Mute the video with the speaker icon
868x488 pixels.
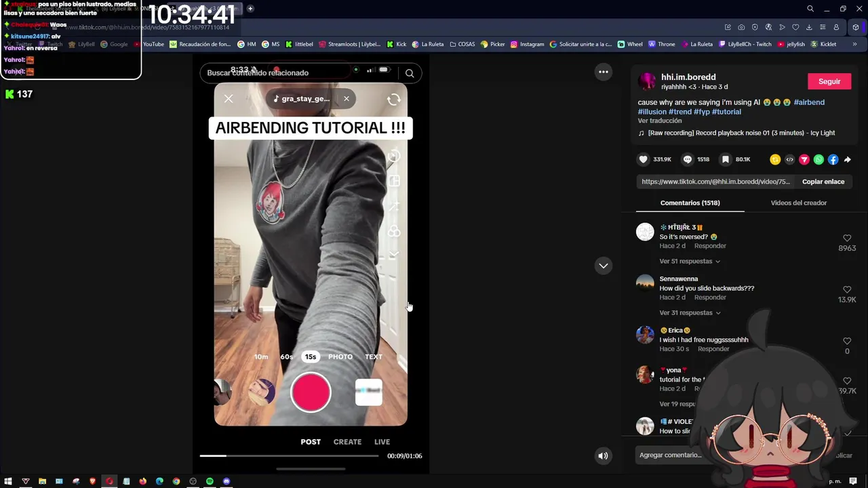click(x=603, y=455)
